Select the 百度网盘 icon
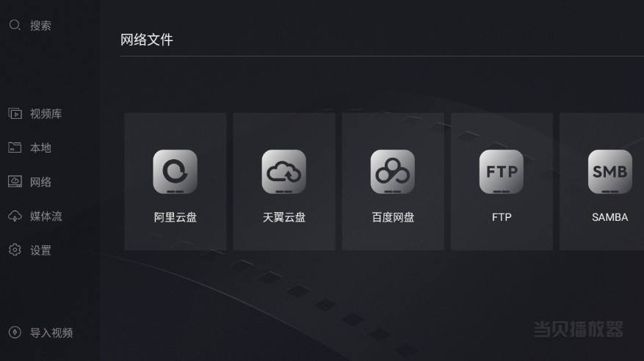The width and height of the screenshot is (644, 361). coord(393,172)
